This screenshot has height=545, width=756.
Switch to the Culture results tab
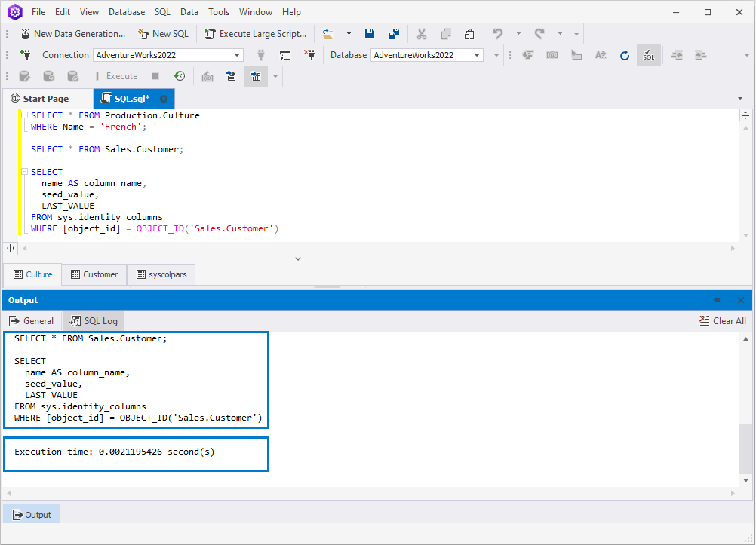(x=32, y=274)
